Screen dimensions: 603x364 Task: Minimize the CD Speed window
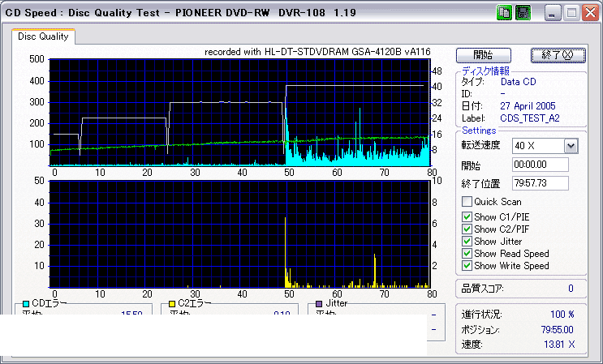coord(553,14)
